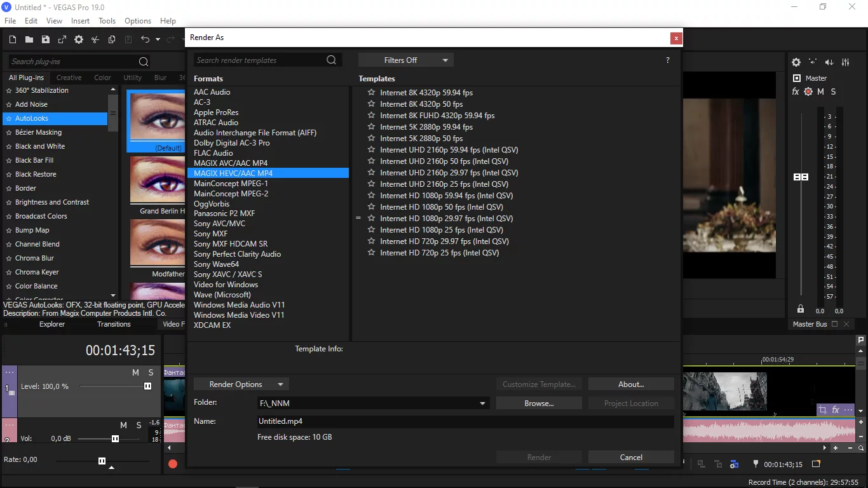Open the Tools menu
Image resolution: width=868 pixels, height=488 pixels.
pyautogui.click(x=107, y=21)
